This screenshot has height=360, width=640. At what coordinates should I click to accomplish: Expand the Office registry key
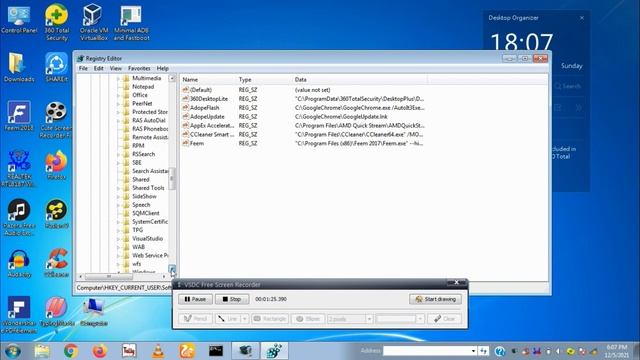tap(119, 95)
